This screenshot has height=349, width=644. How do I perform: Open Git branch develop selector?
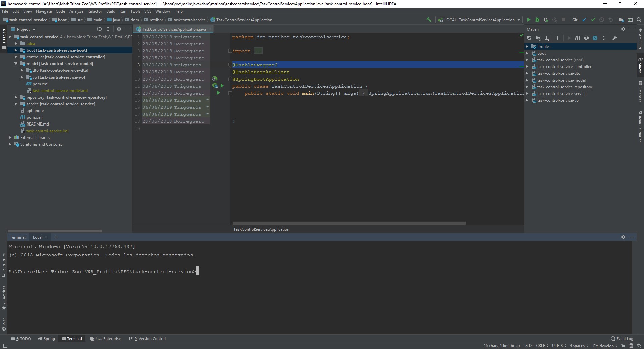pyautogui.click(x=605, y=346)
